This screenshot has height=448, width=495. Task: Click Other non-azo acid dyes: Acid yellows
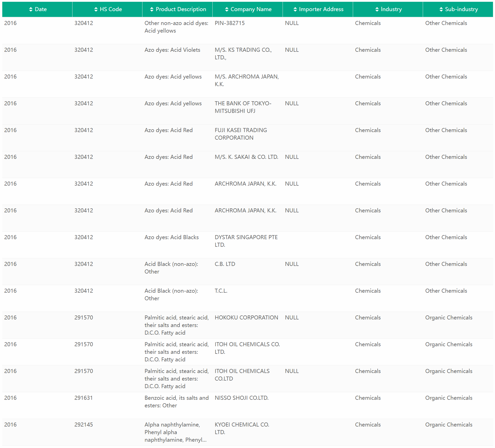tap(177, 27)
